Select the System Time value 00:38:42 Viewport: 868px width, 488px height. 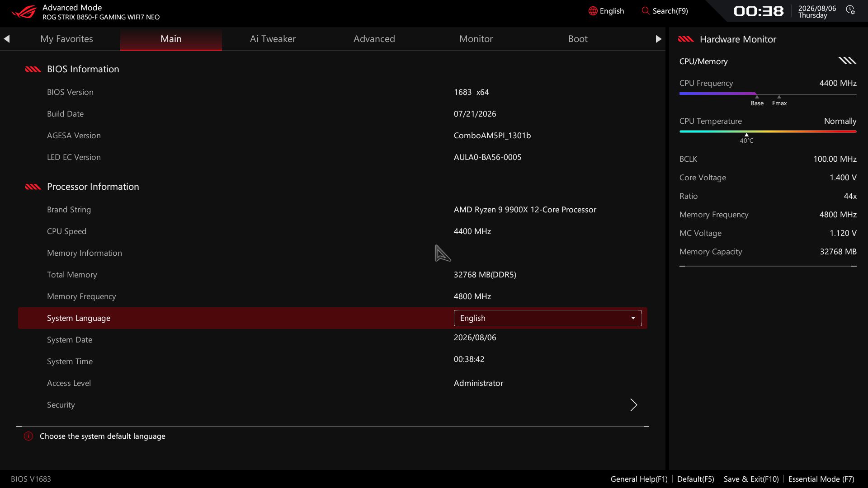[x=469, y=359]
